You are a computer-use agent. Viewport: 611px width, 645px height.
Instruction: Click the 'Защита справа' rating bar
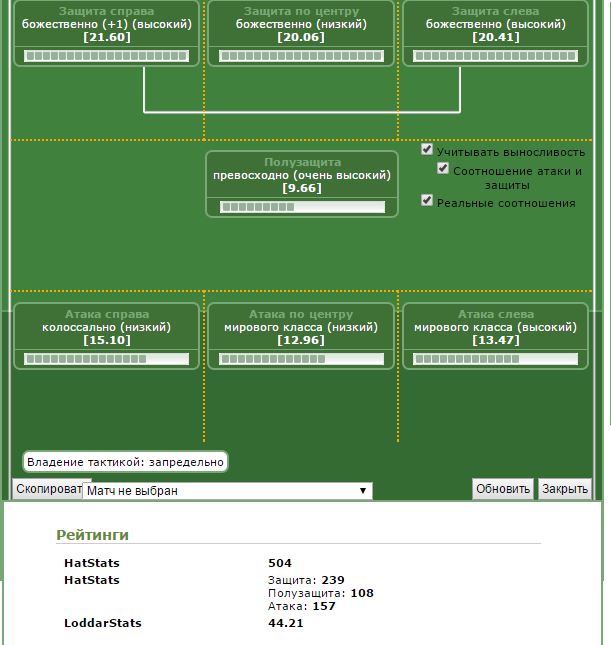click(x=106, y=56)
